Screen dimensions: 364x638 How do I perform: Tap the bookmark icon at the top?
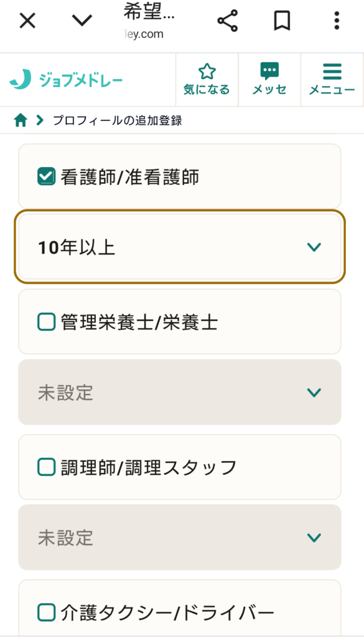[281, 21]
